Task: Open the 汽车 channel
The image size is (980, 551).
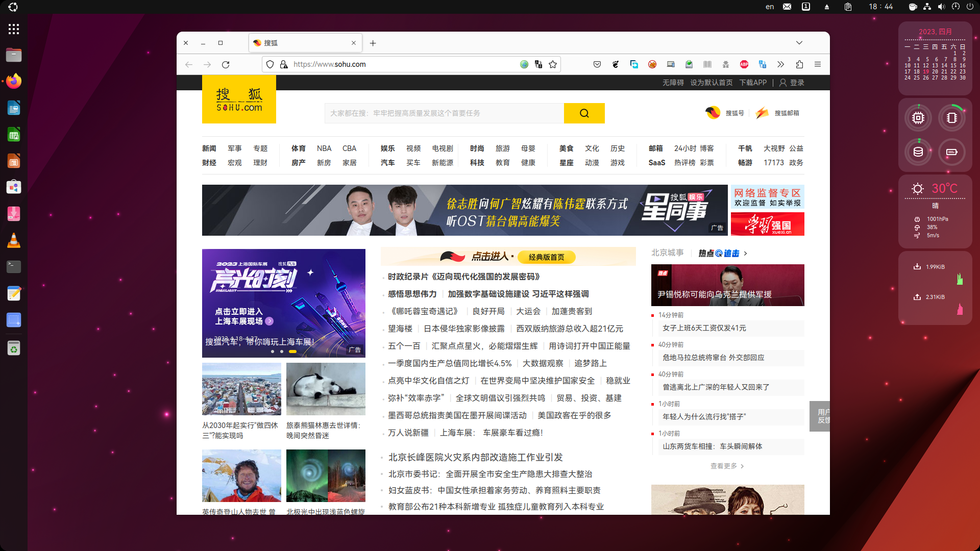Action: 388,163
